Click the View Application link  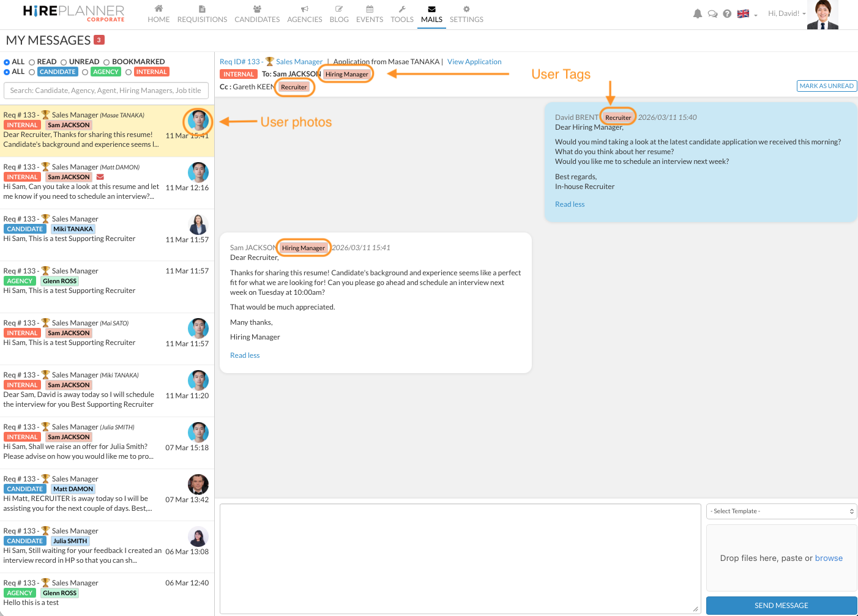click(x=474, y=62)
